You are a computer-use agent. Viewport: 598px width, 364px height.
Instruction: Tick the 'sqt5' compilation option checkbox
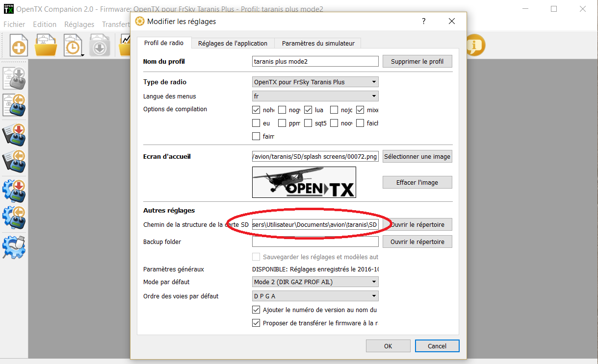click(308, 123)
